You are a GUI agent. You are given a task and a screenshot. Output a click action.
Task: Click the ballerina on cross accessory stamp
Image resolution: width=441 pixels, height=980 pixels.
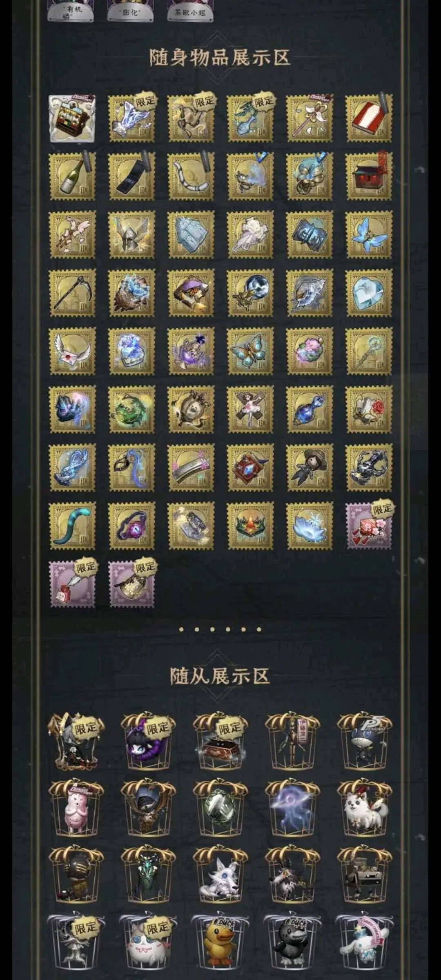click(250, 409)
